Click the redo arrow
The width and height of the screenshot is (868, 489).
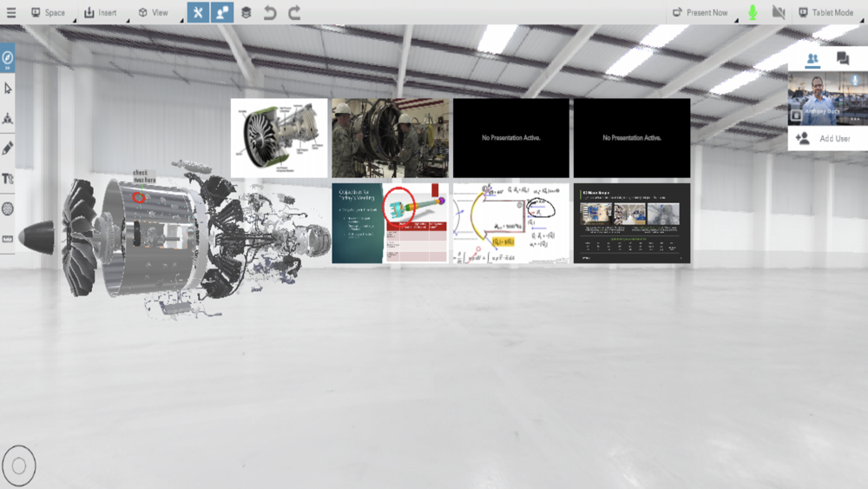(294, 12)
